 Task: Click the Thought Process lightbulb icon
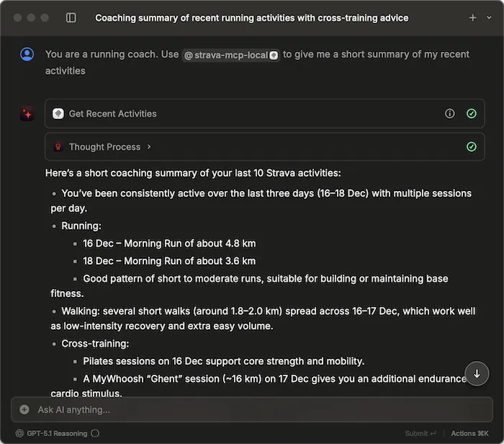58,147
